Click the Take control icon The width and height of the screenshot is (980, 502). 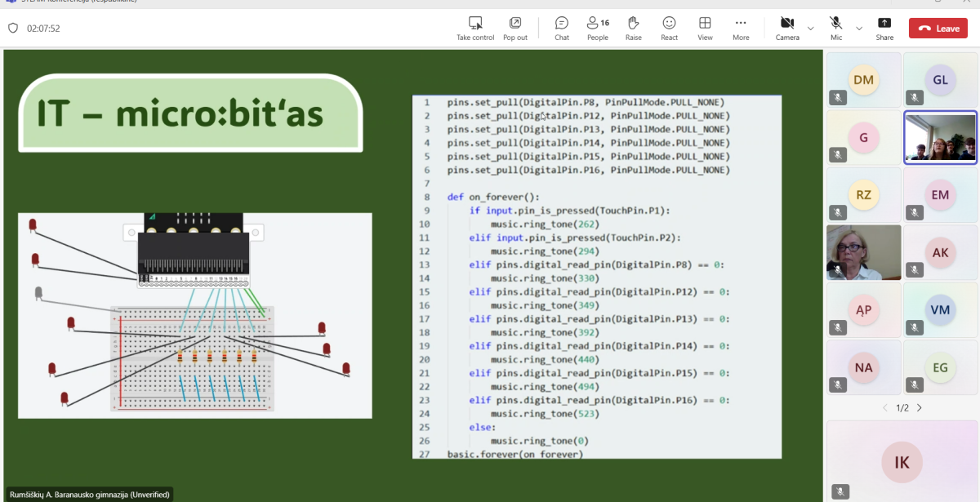pyautogui.click(x=475, y=23)
